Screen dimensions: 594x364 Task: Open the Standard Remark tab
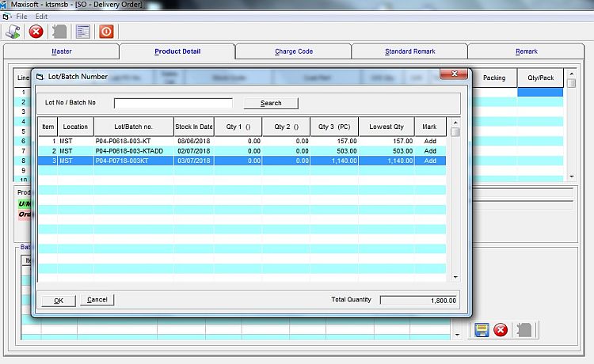pos(409,51)
